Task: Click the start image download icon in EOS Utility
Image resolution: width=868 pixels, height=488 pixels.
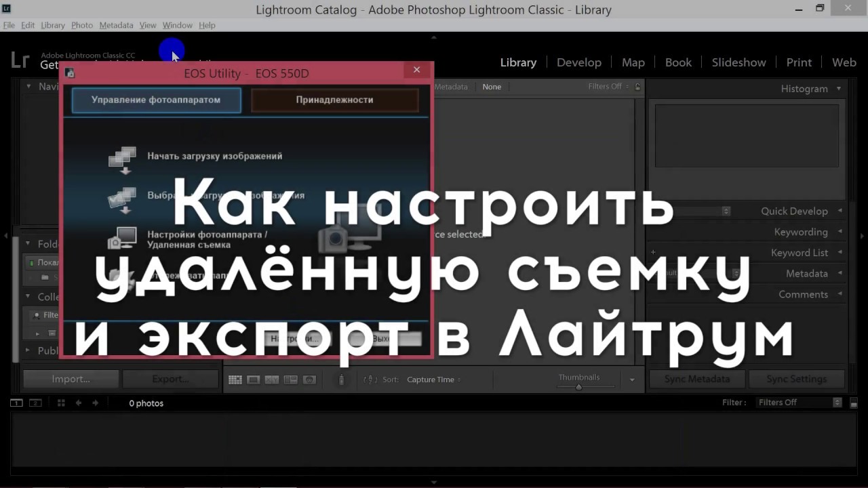Action: tap(123, 159)
